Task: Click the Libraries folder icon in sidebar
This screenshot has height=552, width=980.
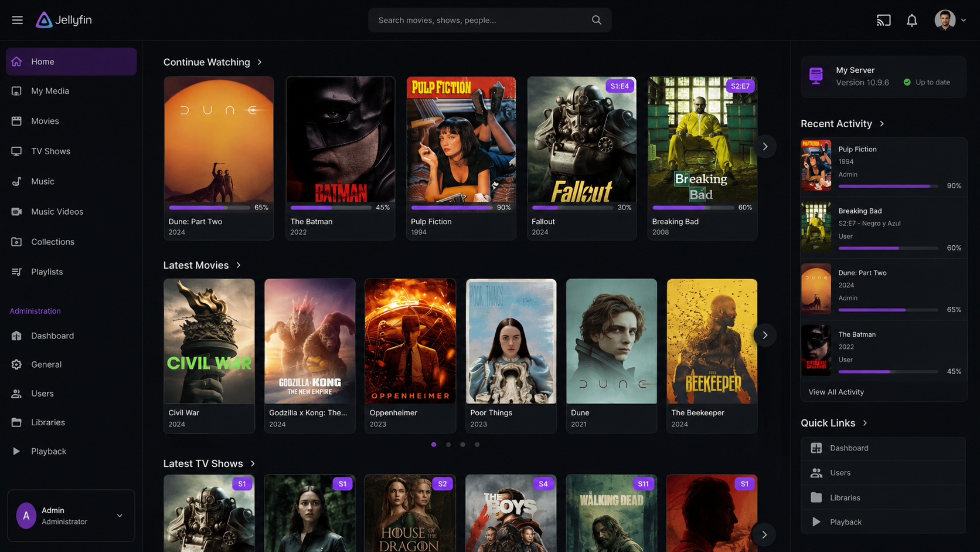Action: pyautogui.click(x=16, y=422)
